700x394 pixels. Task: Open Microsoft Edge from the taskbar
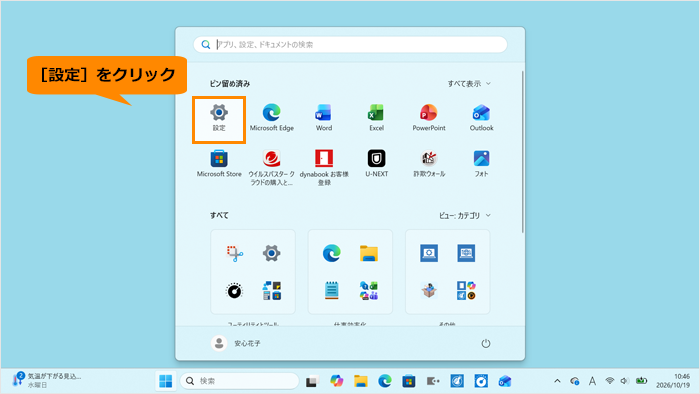(x=385, y=381)
